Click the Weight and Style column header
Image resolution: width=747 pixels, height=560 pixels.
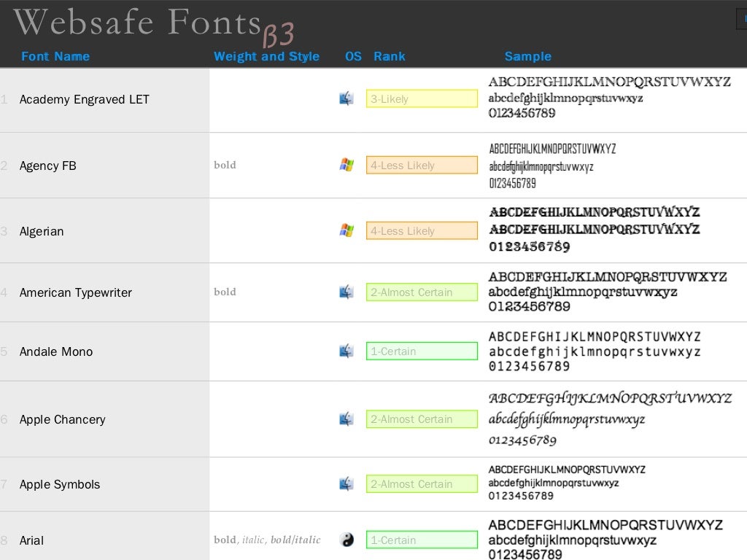(x=266, y=56)
